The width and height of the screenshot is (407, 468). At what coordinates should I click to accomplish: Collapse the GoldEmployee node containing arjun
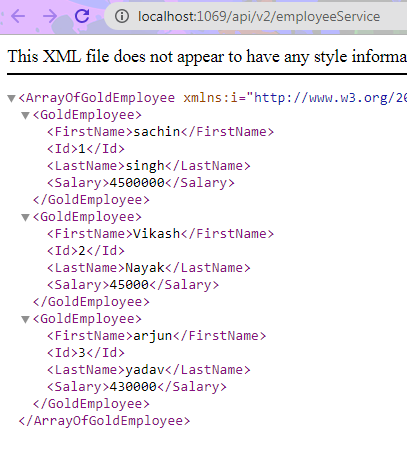click(25, 319)
